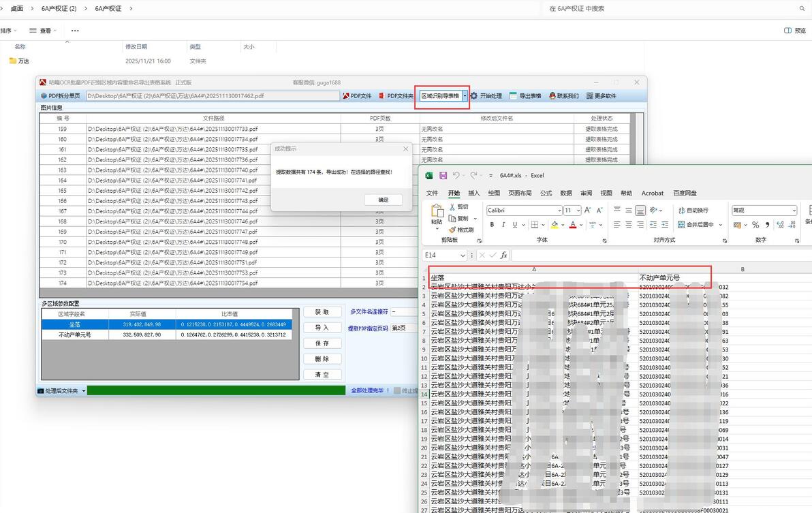Redo action in Excel quick access
The image size is (812, 513).
pos(473,176)
